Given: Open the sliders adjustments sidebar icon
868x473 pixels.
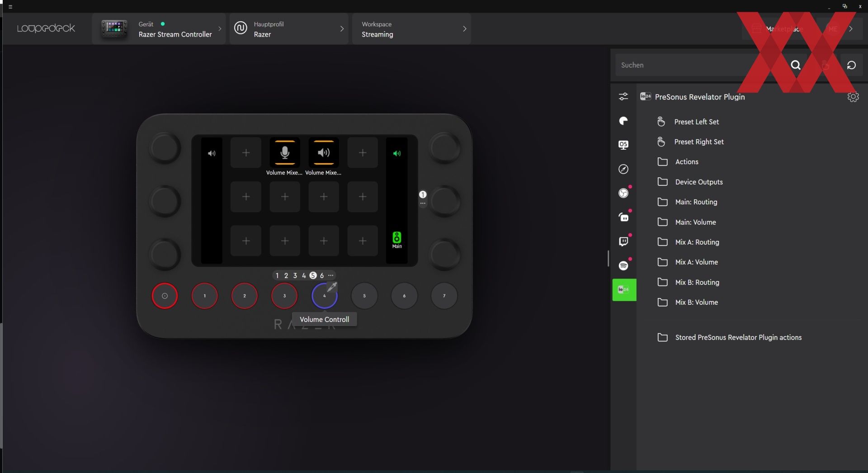Looking at the screenshot, I should [623, 96].
